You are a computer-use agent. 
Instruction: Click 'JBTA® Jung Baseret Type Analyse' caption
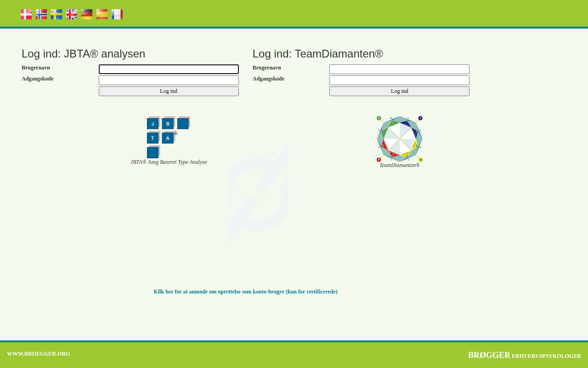pyautogui.click(x=169, y=162)
